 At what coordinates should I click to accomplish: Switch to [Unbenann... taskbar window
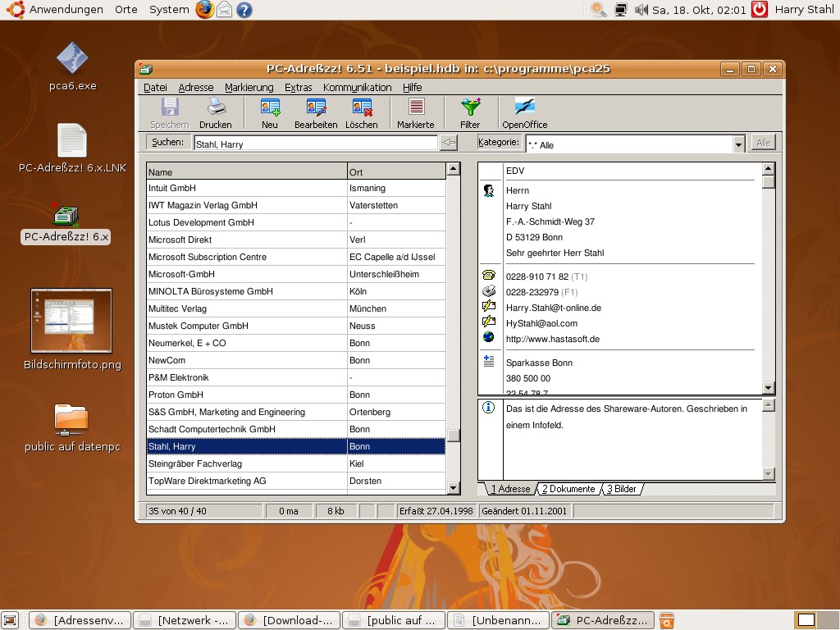click(x=498, y=620)
